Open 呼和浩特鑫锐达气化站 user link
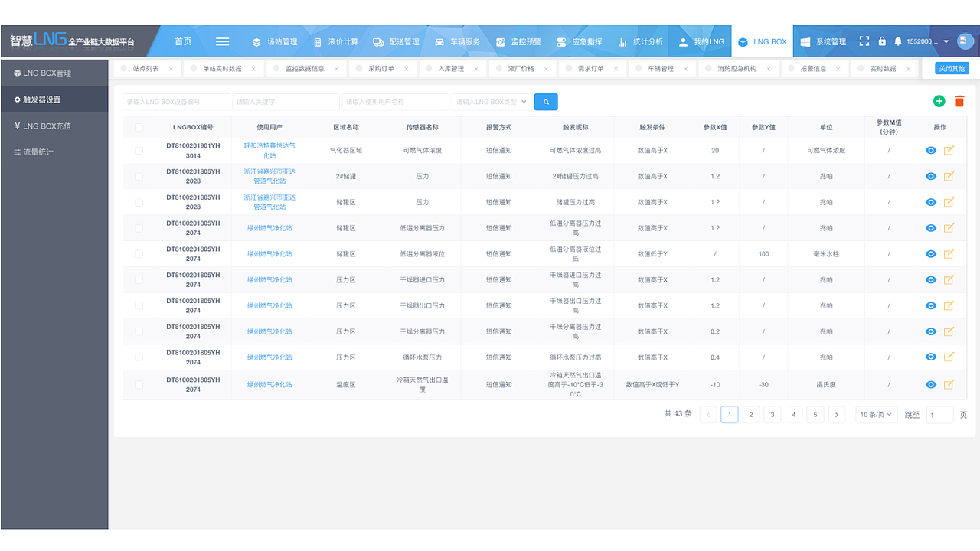 click(269, 151)
